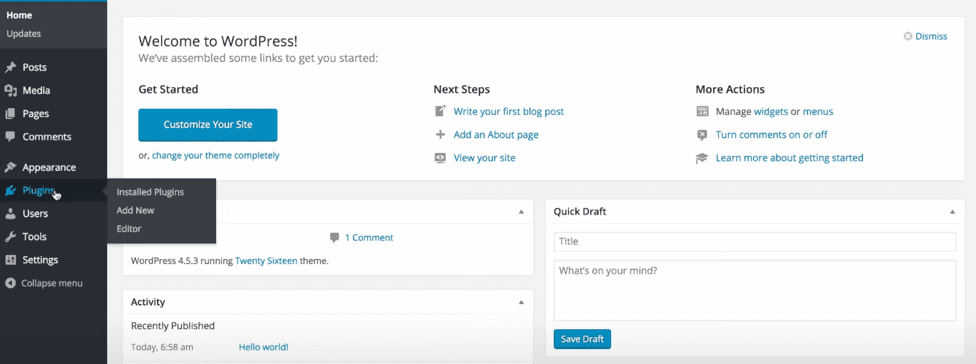Open the Twenty Sixteen theme link
The width and height of the screenshot is (976, 364).
coord(266,261)
